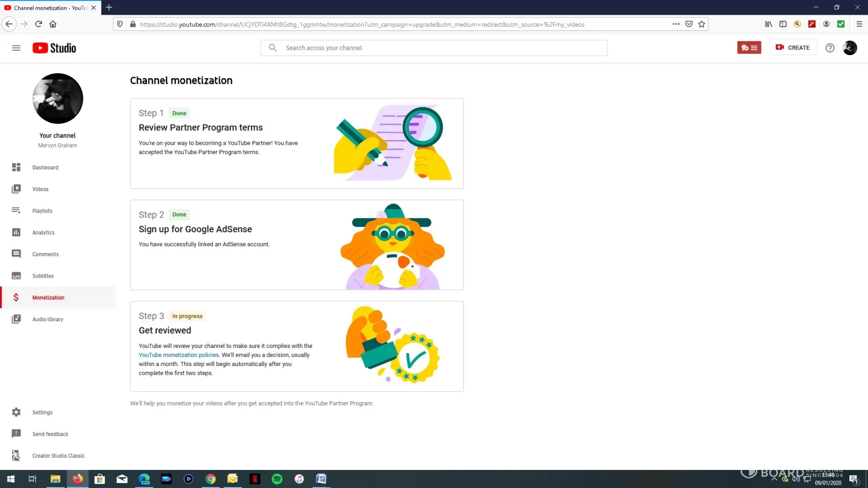868x488 pixels.
Task: Select the Channel monetization browser tab
Action: pyautogui.click(x=47, y=8)
